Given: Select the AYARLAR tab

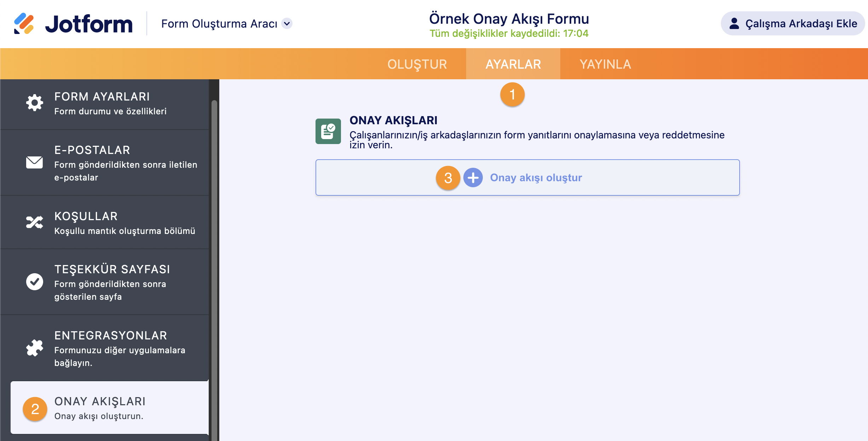Looking at the screenshot, I should pos(513,64).
